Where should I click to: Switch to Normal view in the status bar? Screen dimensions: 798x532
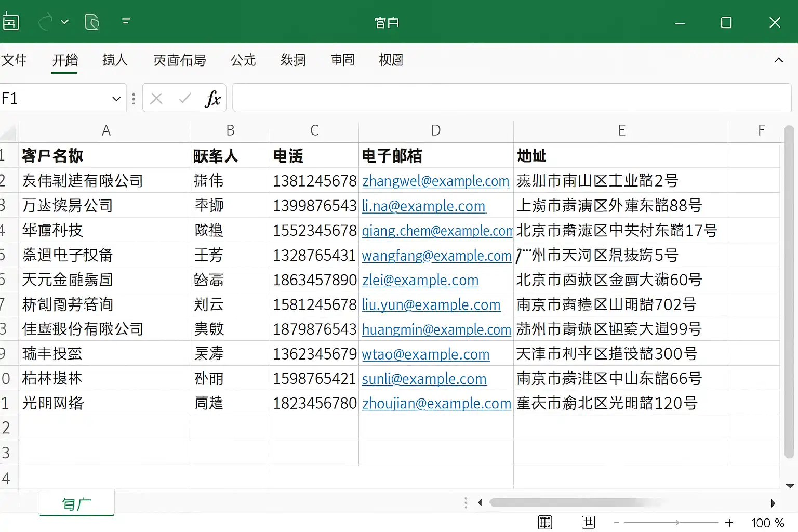545,523
